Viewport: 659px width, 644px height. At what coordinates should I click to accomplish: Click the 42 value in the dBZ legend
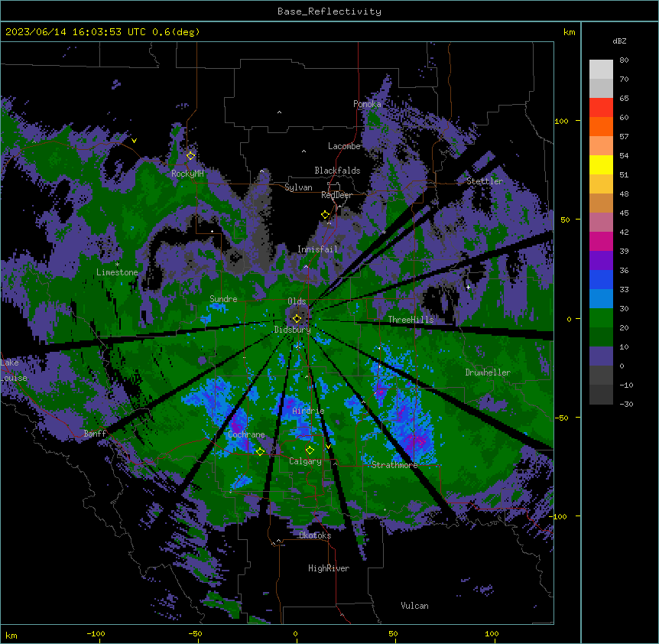(x=624, y=232)
